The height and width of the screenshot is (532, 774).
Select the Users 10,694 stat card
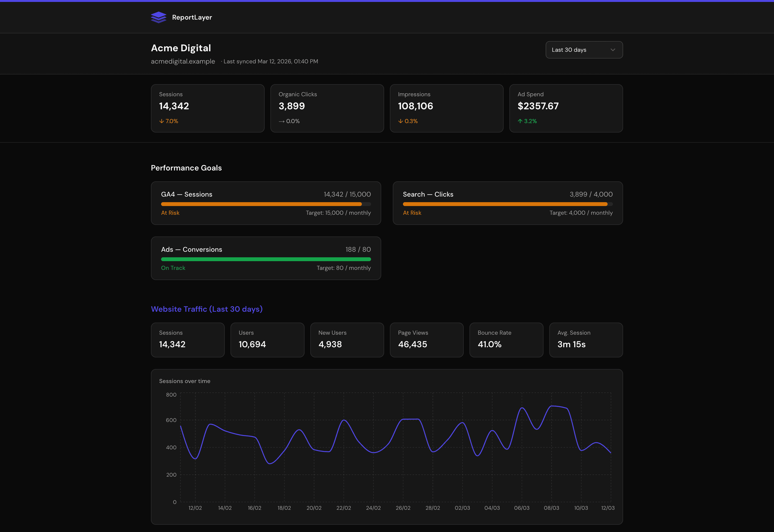(x=267, y=340)
